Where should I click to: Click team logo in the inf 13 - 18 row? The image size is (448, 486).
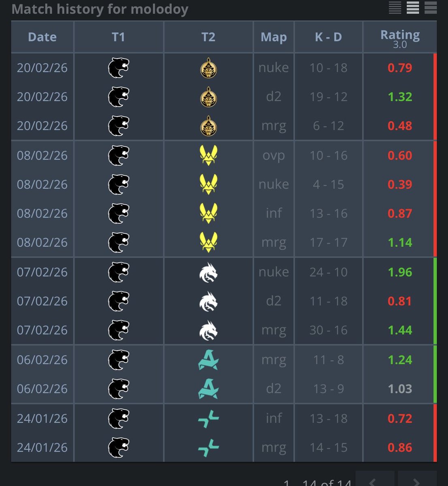pos(209,418)
